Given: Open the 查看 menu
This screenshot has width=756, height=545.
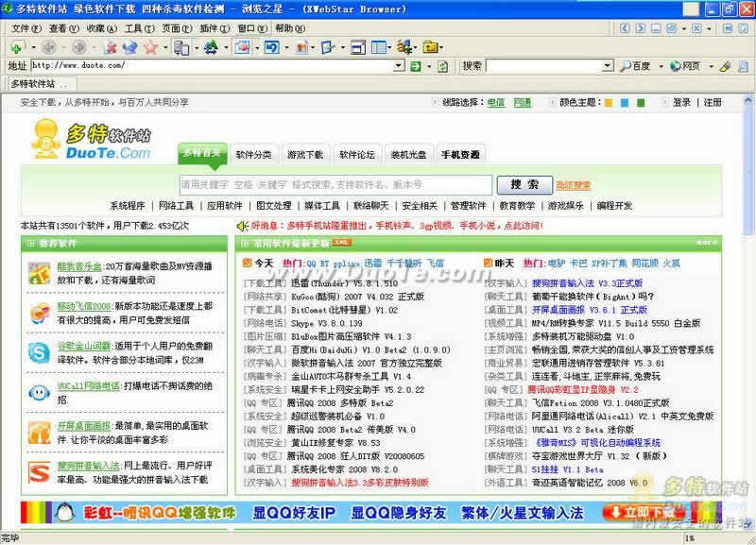Looking at the screenshot, I should point(64,28).
